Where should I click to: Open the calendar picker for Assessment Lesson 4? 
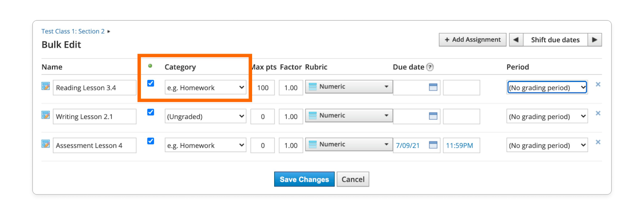tap(433, 145)
